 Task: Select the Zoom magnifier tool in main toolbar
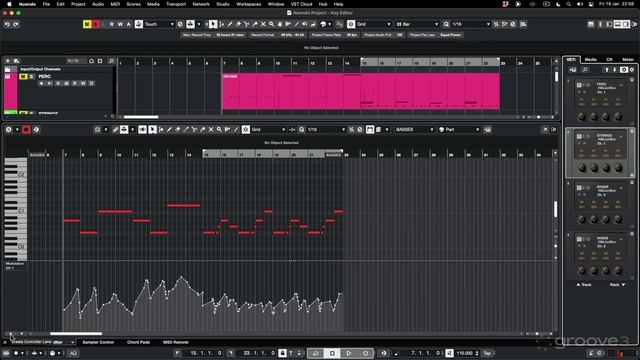pos(271,24)
